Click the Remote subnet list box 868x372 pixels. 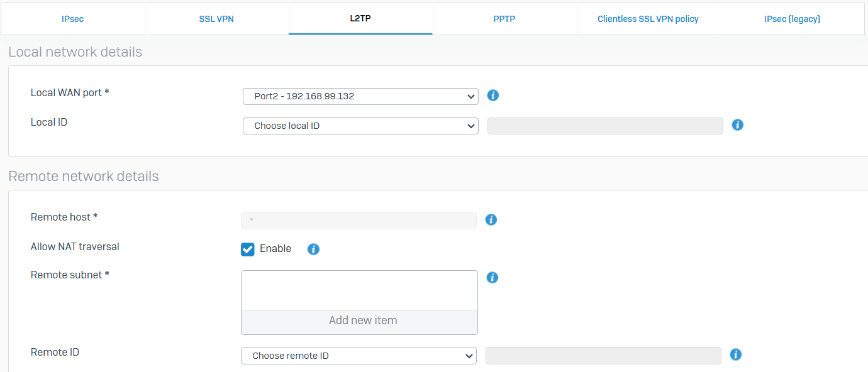click(359, 290)
